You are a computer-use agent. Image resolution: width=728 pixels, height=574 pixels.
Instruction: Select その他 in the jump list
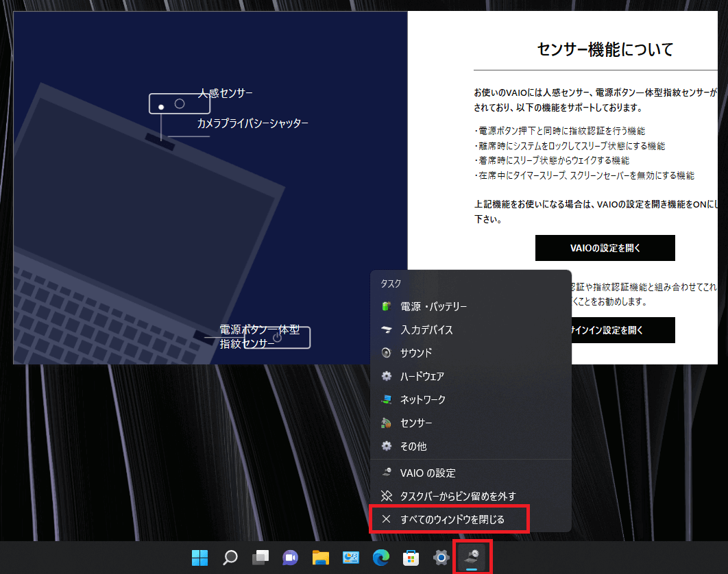point(471,446)
